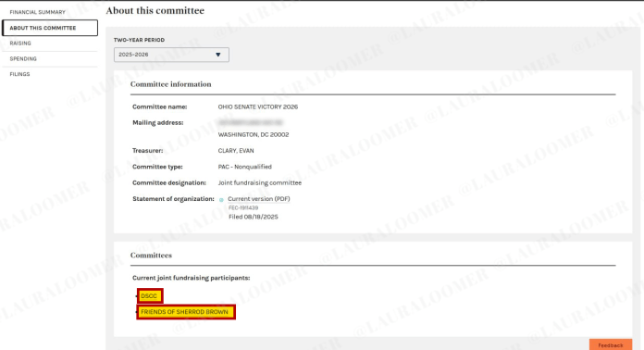The width and height of the screenshot is (644, 350).
Task: Click the Committee type label
Action: [x=157, y=167]
